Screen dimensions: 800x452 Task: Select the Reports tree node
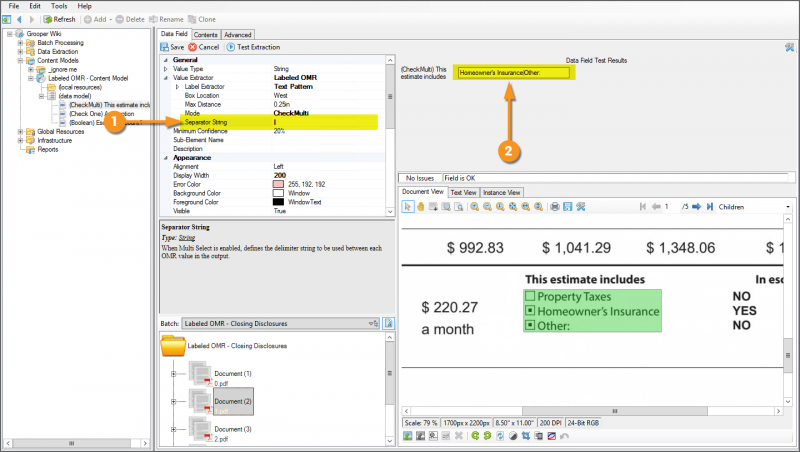point(47,149)
